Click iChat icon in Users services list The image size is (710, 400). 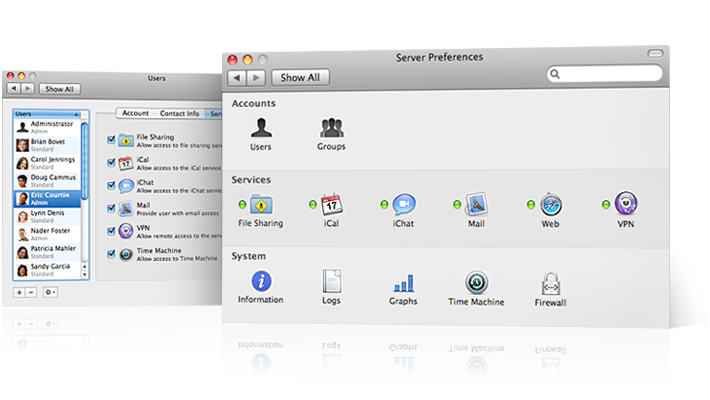coord(125,186)
